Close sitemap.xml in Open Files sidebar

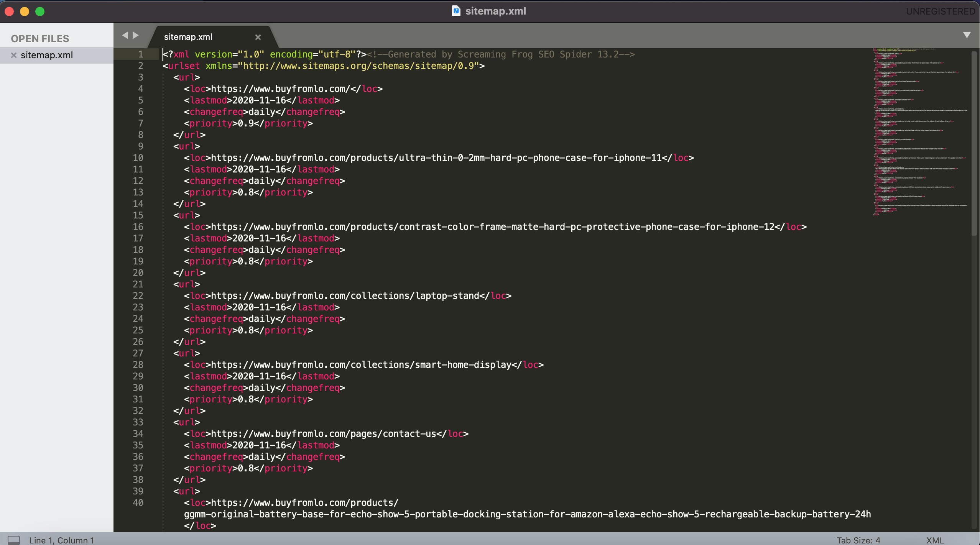14,55
